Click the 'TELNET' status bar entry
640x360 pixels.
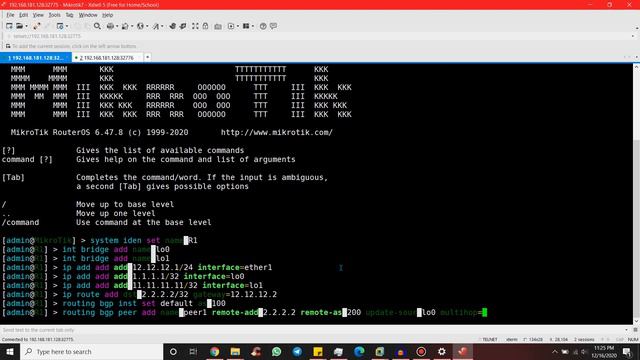point(490,339)
